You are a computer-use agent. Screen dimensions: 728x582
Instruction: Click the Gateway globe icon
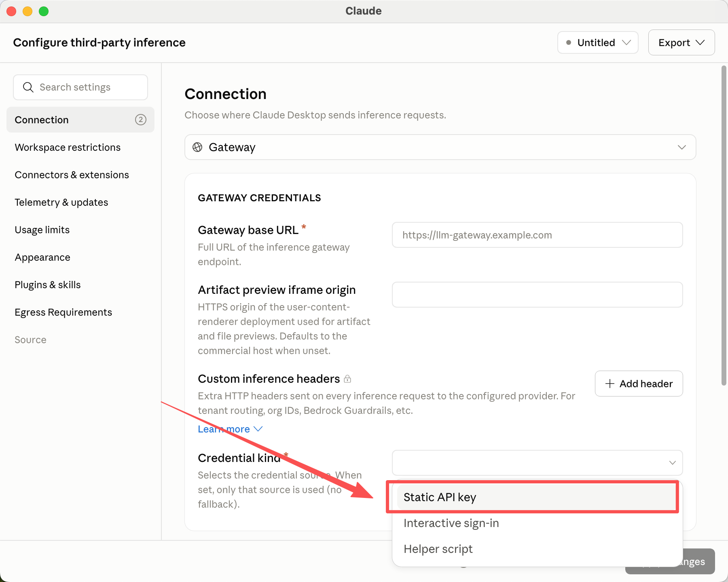(197, 147)
